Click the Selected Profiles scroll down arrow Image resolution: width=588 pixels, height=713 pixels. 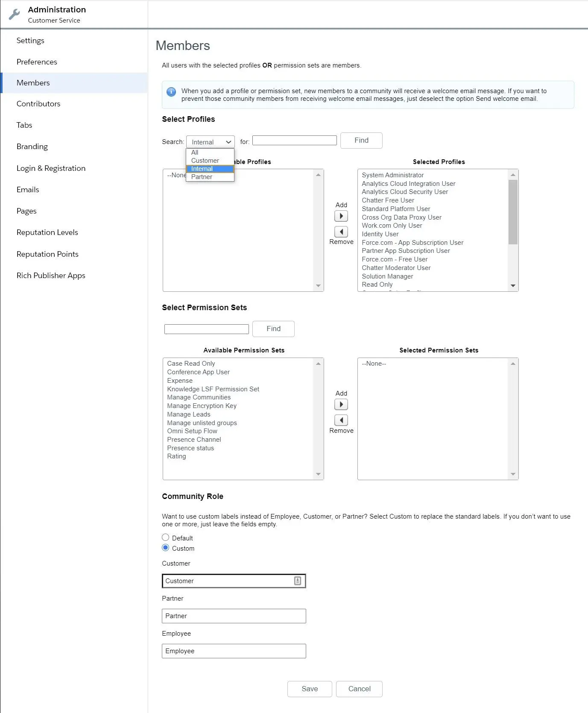tap(513, 286)
